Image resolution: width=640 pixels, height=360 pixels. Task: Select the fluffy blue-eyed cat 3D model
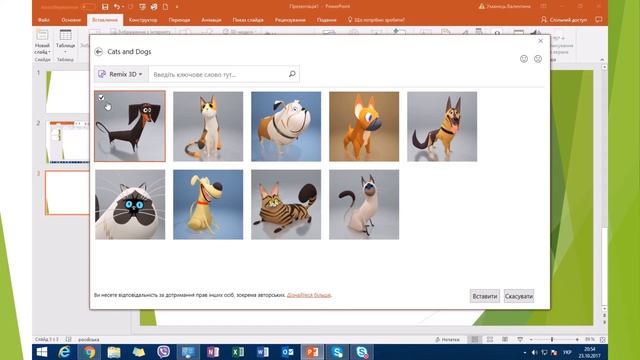point(130,204)
